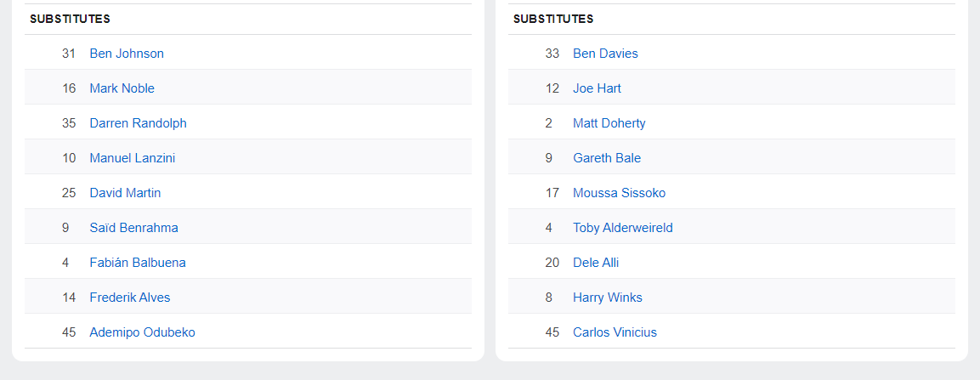View Harry Winks' profile link
Viewport: 980px width, 380px height.
pos(607,298)
